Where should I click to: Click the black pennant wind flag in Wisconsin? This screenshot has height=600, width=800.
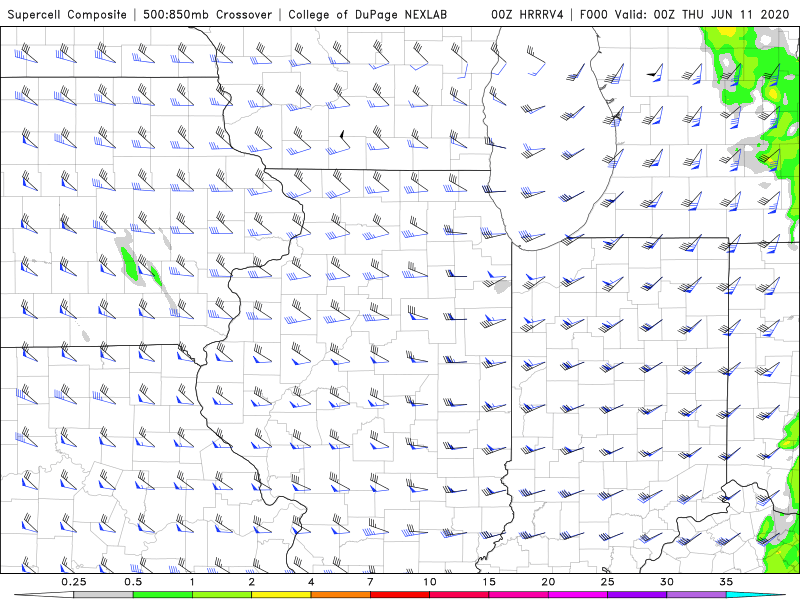click(x=342, y=135)
